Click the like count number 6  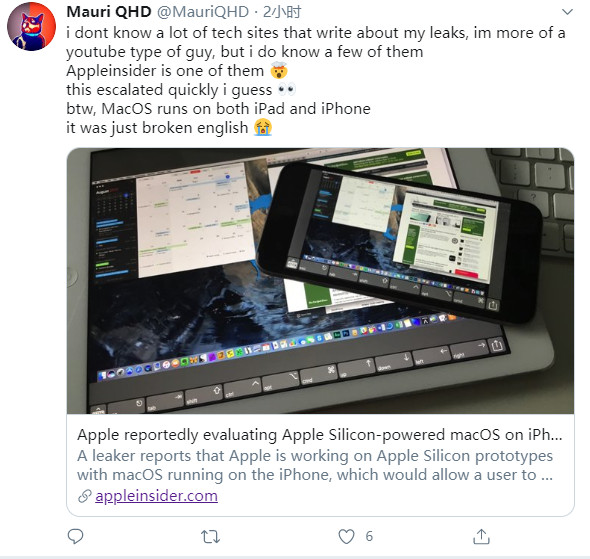(369, 536)
